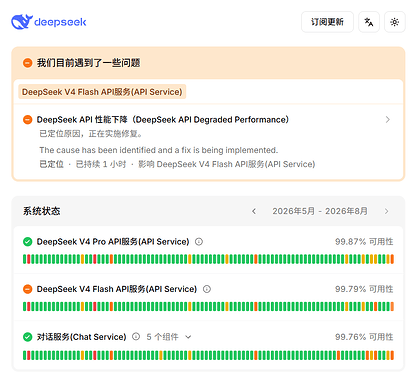411x375 pixels.
Task: Toggle the light/dark theme sun icon
Action: 395,22
